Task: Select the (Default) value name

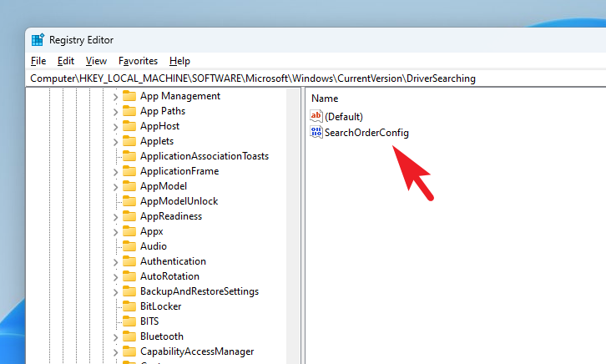Action: (x=344, y=117)
